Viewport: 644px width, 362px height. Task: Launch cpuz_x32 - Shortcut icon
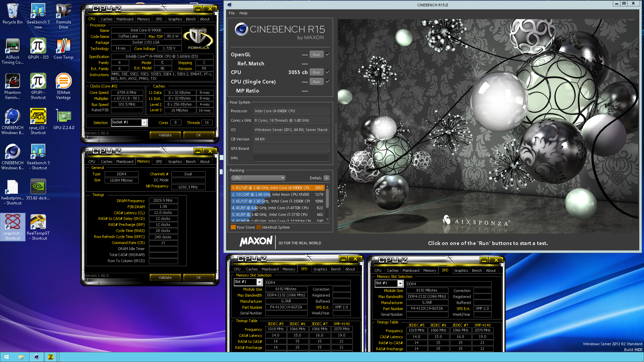pos(38,122)
